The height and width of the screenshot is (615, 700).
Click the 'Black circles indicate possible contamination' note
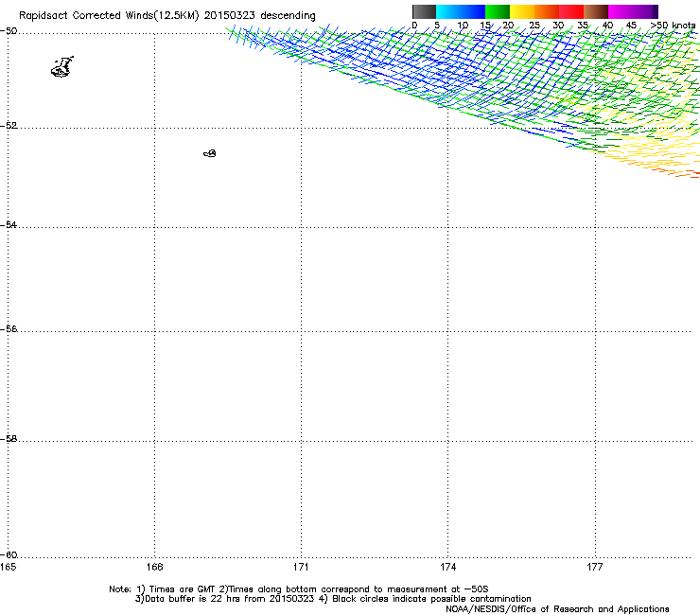pyautogui.click(x=431, y=599)
